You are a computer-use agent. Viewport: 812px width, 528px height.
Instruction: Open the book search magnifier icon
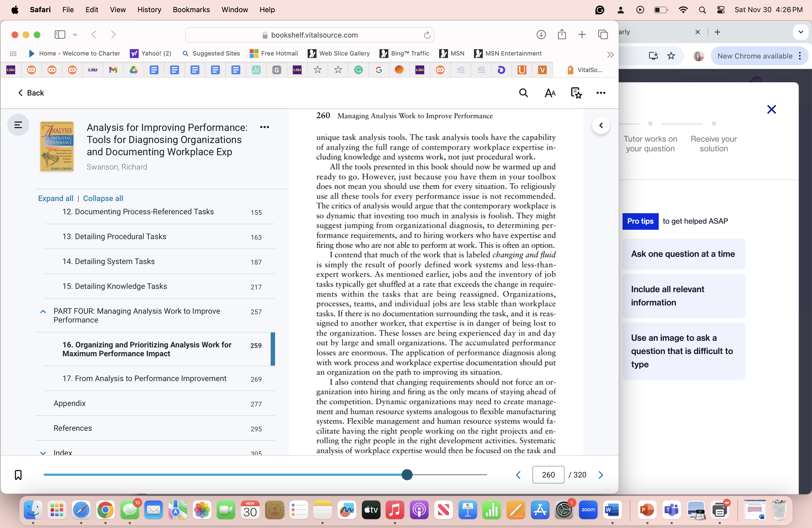[x=523, y=93]
